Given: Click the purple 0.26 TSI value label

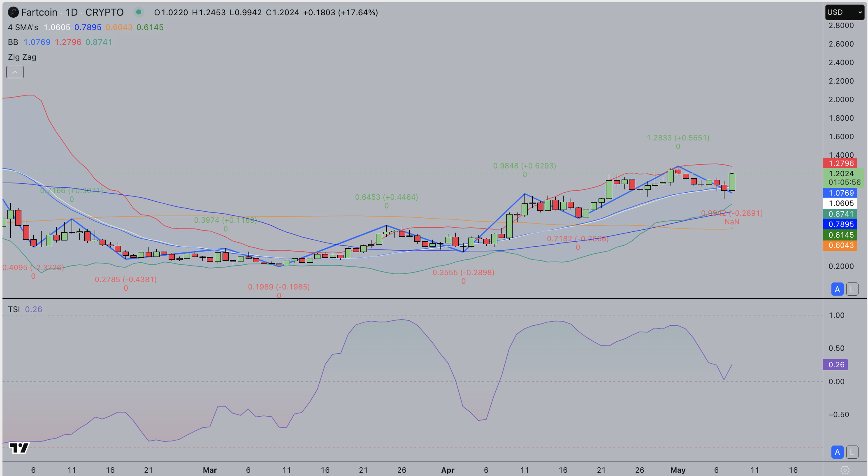Looking at the screenshot, I should coord(836,365).
